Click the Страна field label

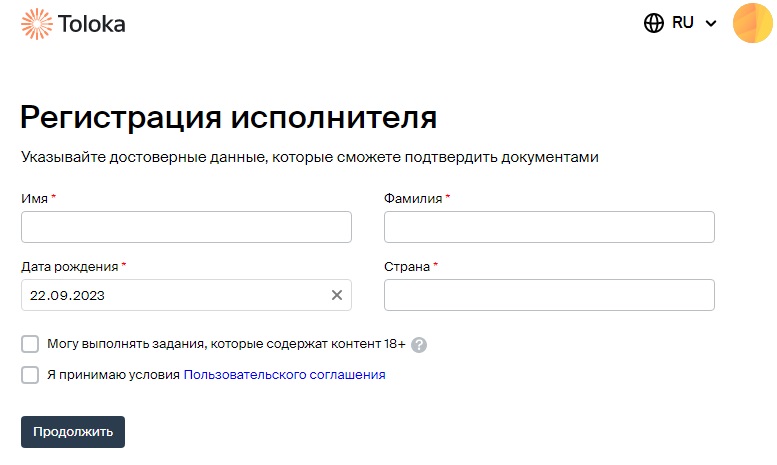[407, 267]
